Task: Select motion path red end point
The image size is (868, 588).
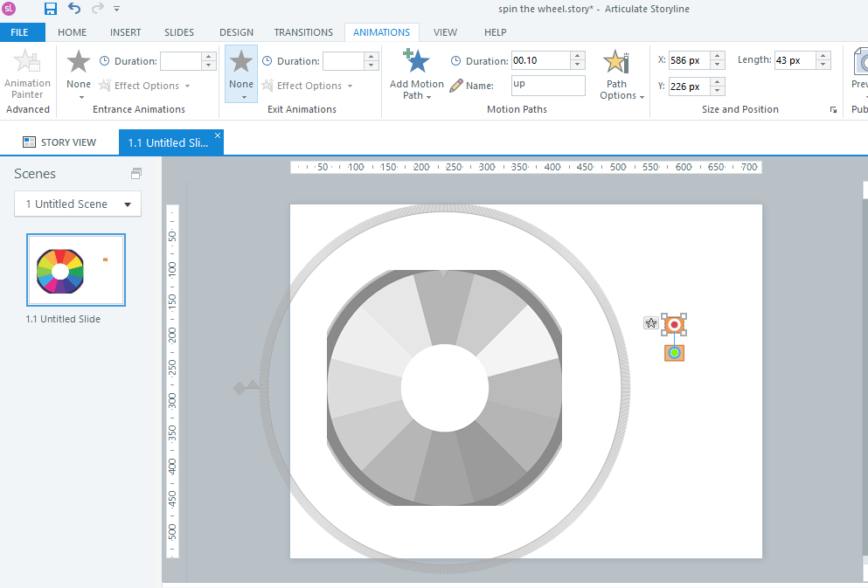Action: (x=673, y=325)
